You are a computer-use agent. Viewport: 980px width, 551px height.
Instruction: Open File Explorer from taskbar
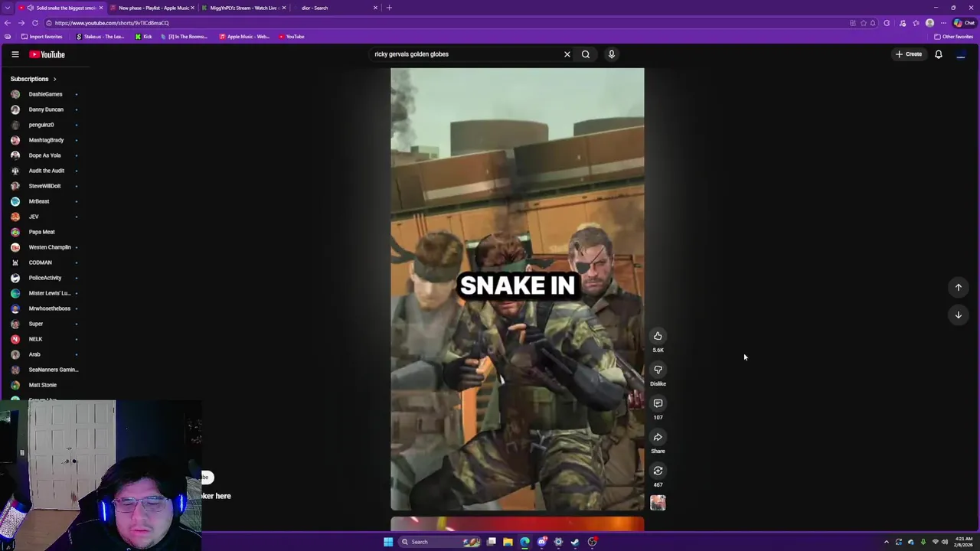coord(508,542)
